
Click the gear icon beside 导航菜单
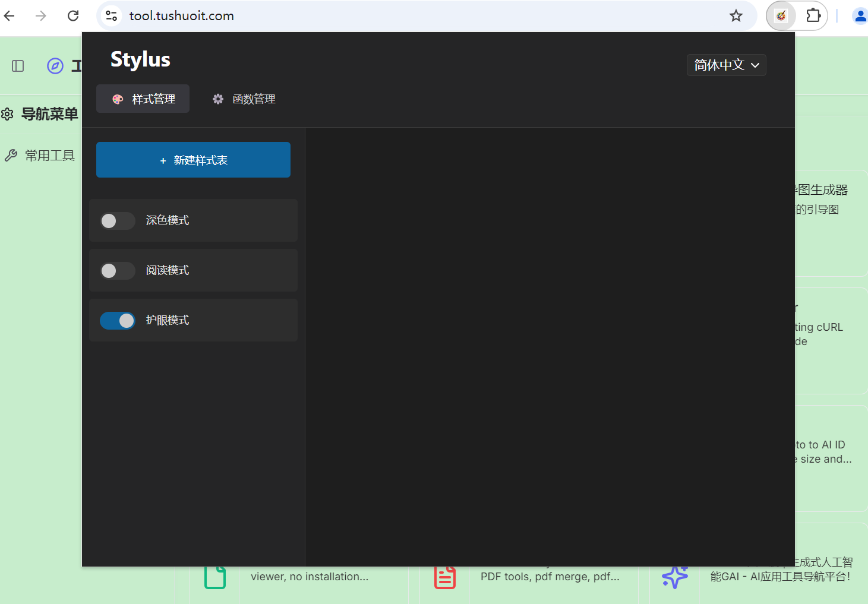(7, 114)
